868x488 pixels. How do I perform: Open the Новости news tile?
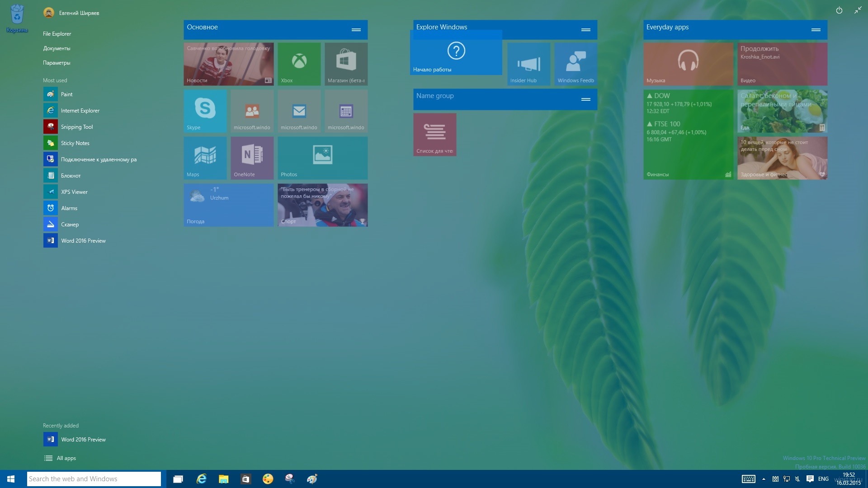(x=228, y=64)
